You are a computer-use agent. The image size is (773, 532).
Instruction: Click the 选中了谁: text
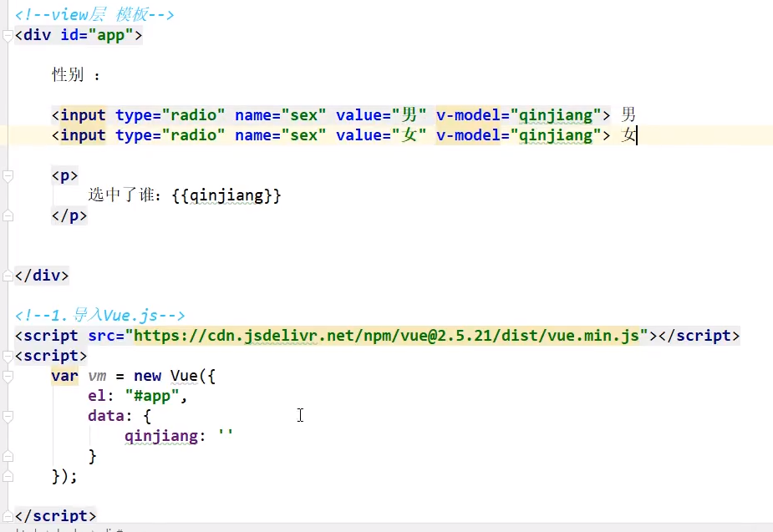(125, 195)
